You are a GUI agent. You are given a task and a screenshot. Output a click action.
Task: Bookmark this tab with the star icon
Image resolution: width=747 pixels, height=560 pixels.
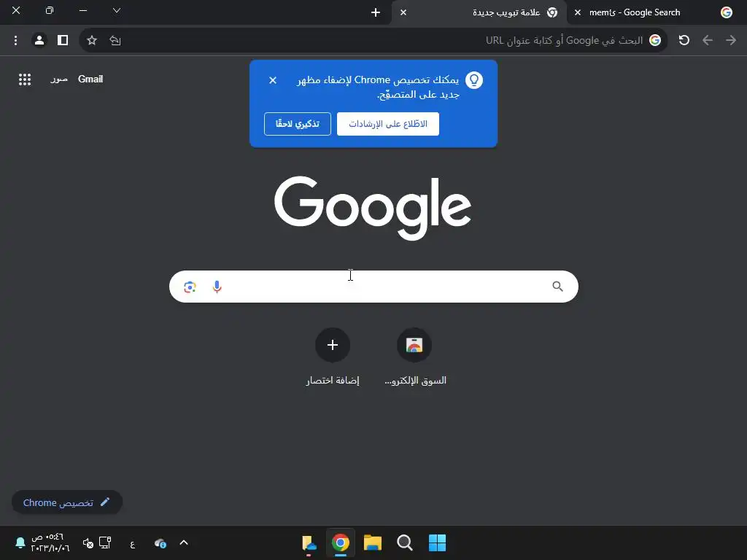click(x=92, y=41)
